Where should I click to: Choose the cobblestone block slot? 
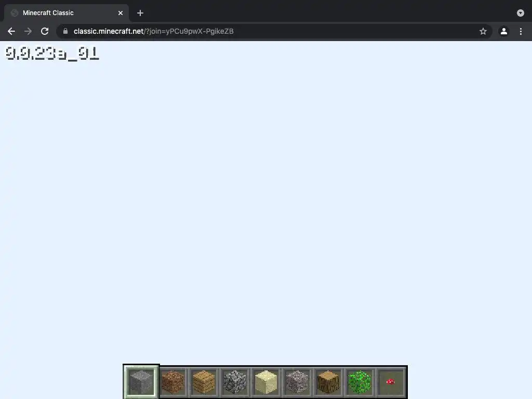click(235, 382)
